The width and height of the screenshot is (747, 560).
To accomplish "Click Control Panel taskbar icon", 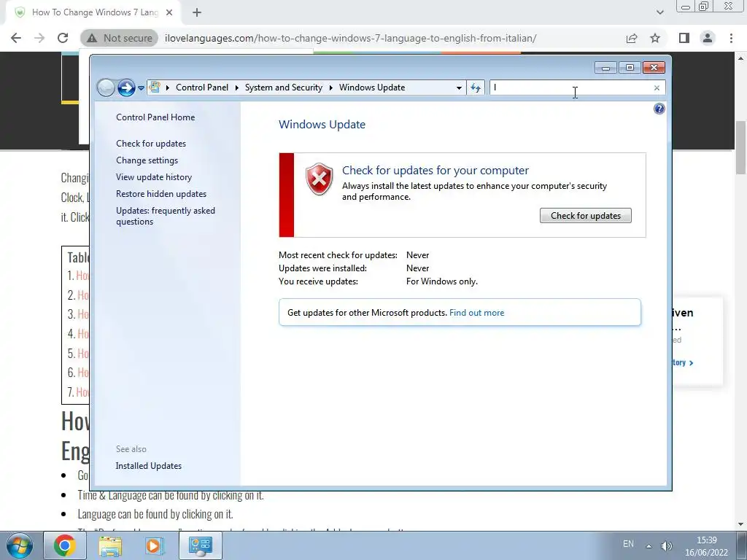I will (200, 545).
